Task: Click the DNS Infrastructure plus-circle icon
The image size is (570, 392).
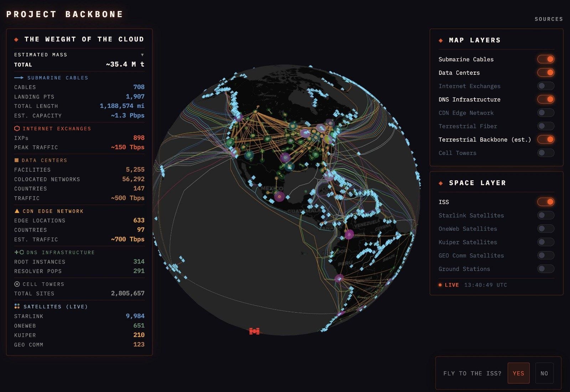Action: (x=19, y=252)
